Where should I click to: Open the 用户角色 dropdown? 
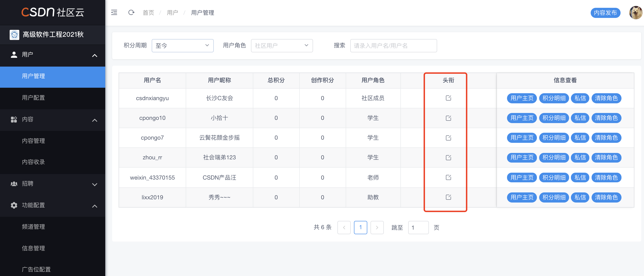(282, 45)
